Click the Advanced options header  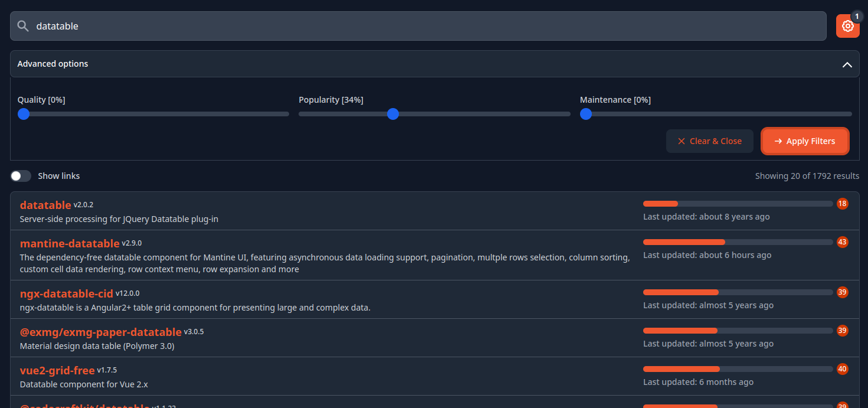pyautogui.click(x=434, y=64)
